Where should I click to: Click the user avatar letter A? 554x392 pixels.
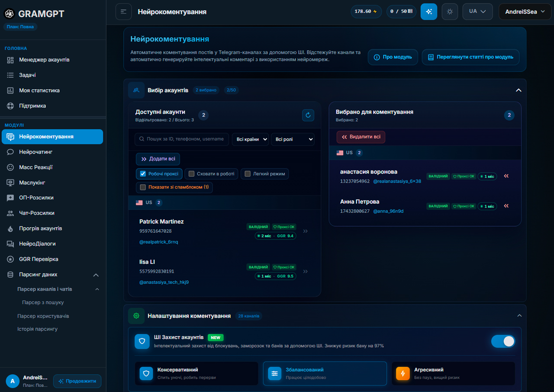(13, 381)
